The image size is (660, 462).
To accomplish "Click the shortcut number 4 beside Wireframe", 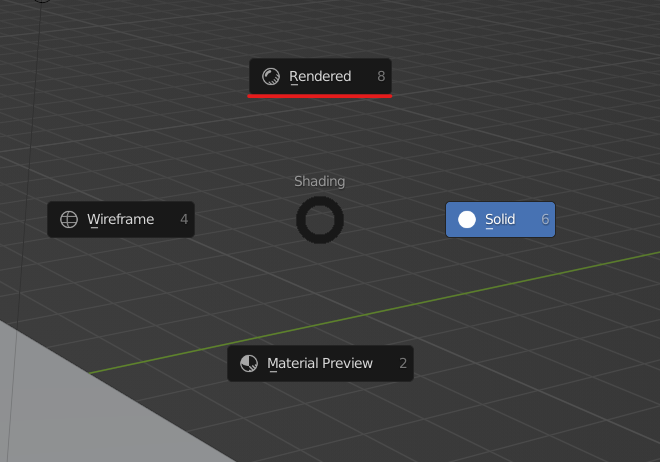I will [184, 219].
